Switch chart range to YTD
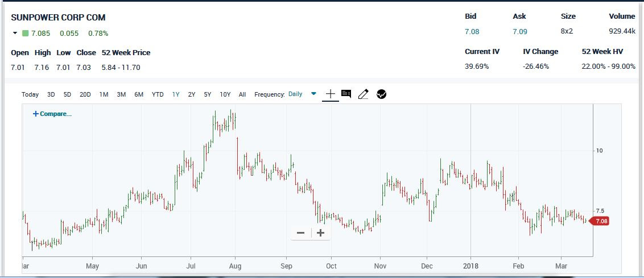Viewport: 644px width, 278px height. tap(158, 94)
